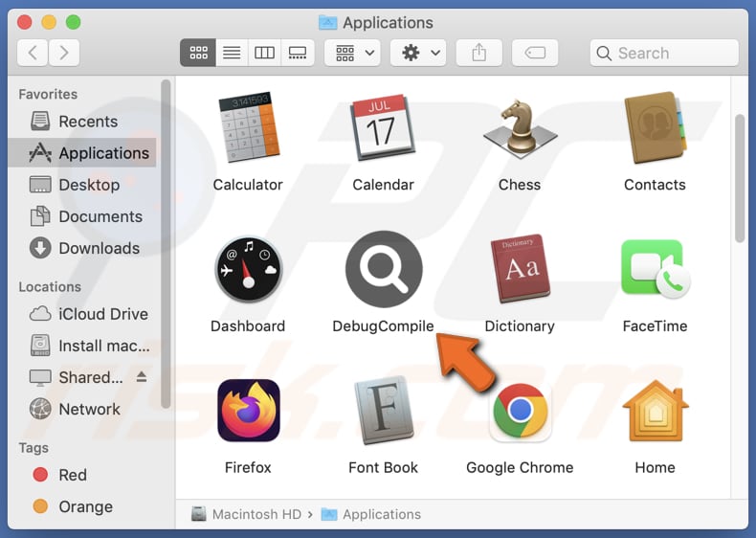
Task: Open iCloud Drive in the sidebar
Action: [x=82, y=314]
